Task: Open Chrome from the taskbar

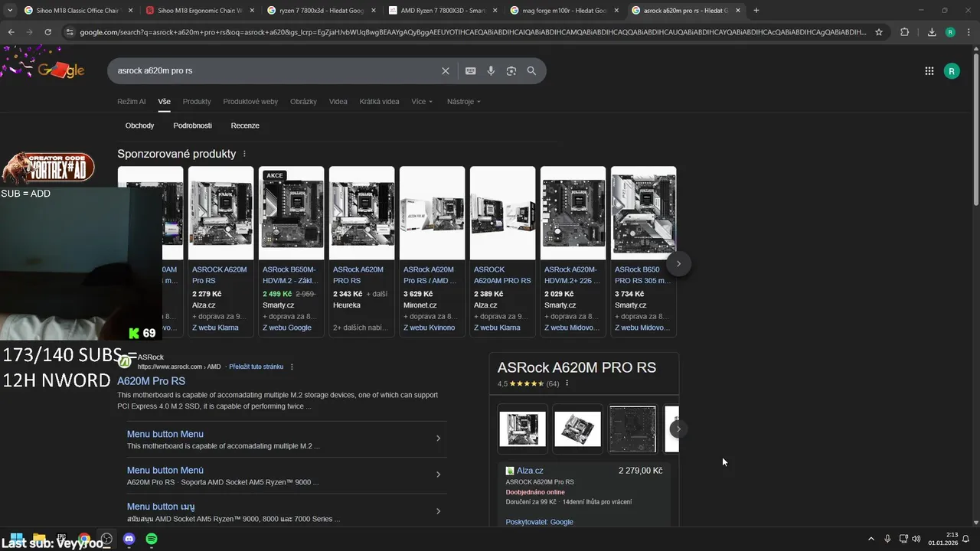Action: [x=84, y=539]
